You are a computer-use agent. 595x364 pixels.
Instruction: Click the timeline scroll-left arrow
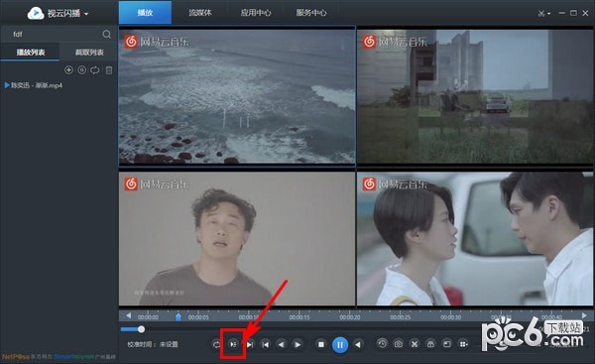(x=129, y=315)
